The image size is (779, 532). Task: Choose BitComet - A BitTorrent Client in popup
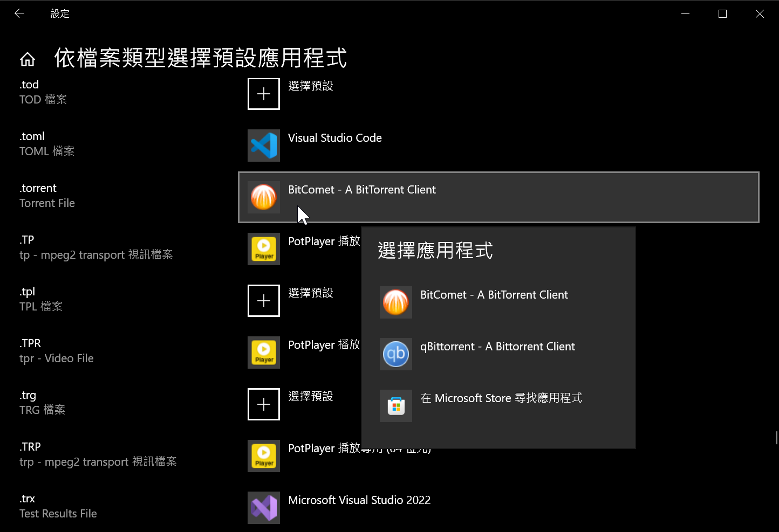click(x=498, y=302)
